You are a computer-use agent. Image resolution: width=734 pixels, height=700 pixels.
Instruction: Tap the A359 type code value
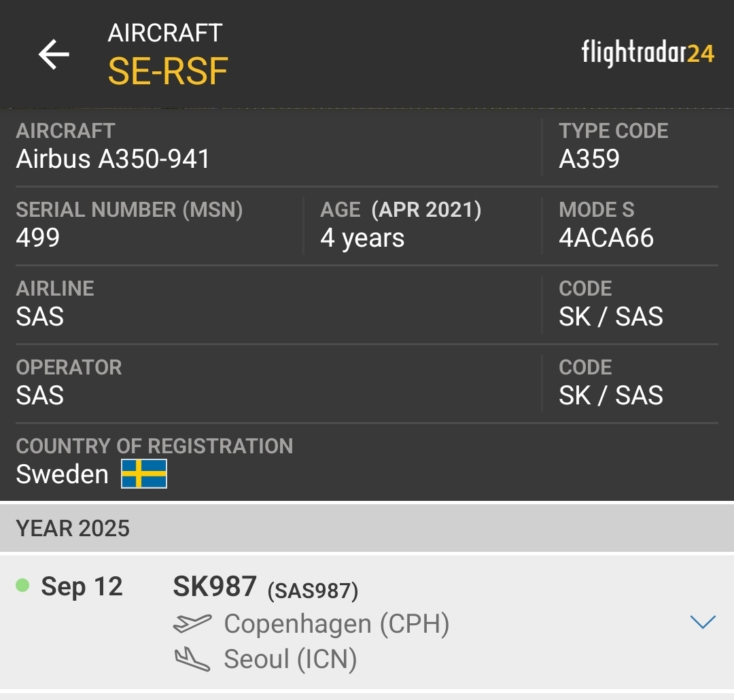pyautogui.click(x=589, y=159)
